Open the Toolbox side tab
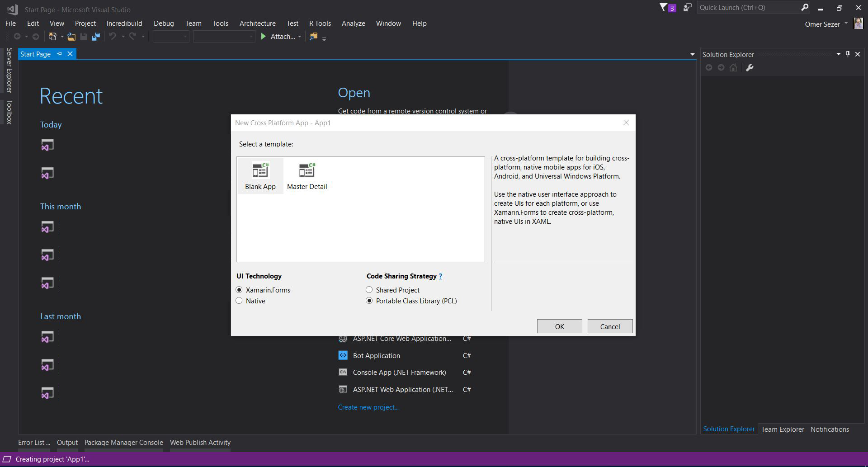The height and width of the screenshot is (467, 868). [x=9, y=112]
